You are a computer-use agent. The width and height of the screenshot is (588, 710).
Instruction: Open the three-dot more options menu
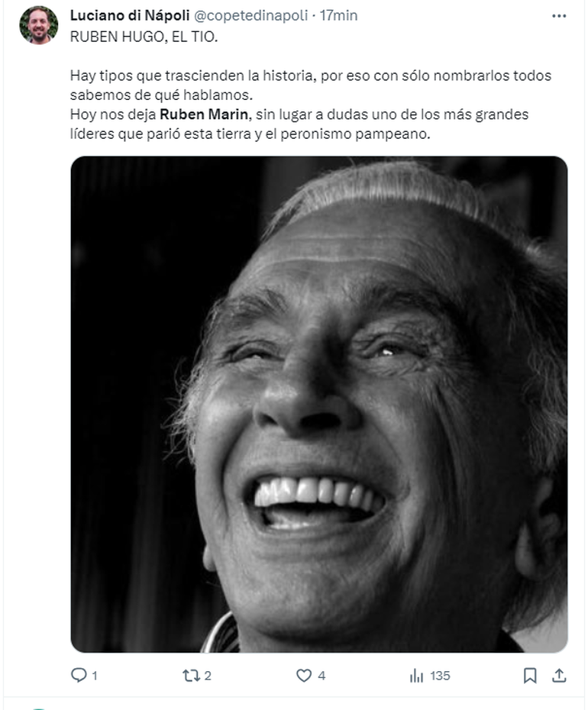pos(559,16)
